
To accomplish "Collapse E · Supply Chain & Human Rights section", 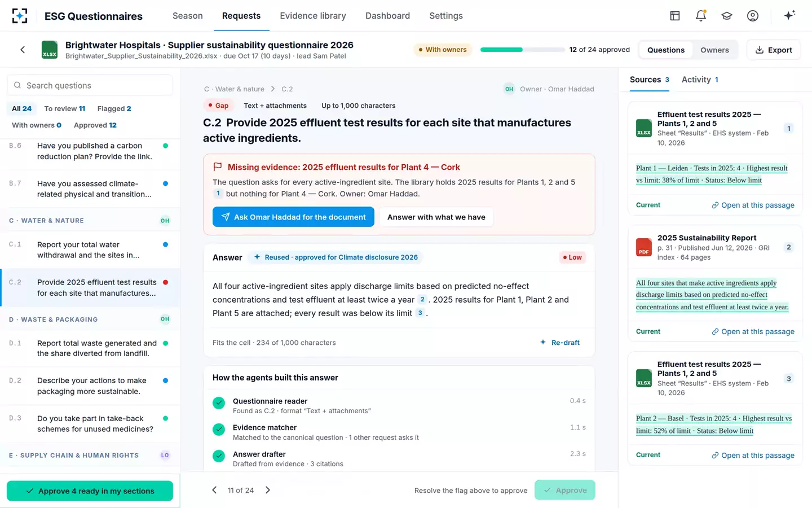I will point(90,456).
